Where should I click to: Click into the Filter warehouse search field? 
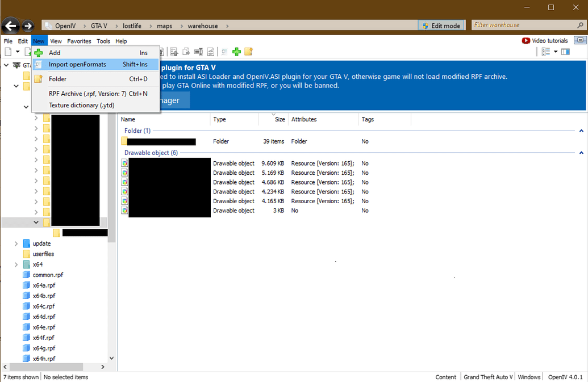pyautogui.click(x=520, y=26)
